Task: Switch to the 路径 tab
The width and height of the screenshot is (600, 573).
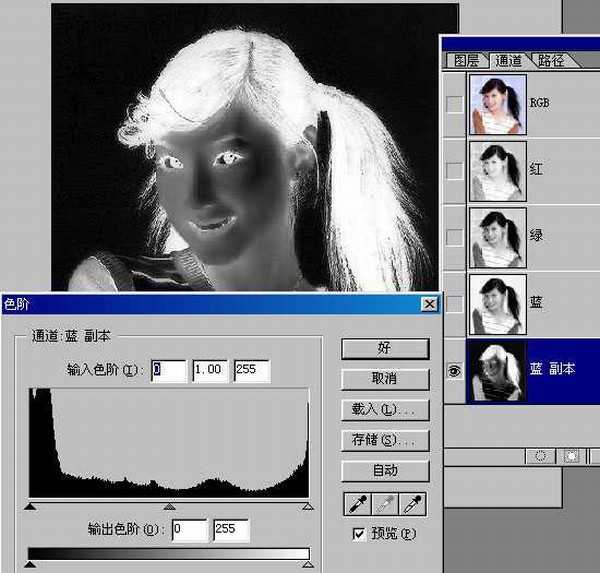Action: point(547,60)
